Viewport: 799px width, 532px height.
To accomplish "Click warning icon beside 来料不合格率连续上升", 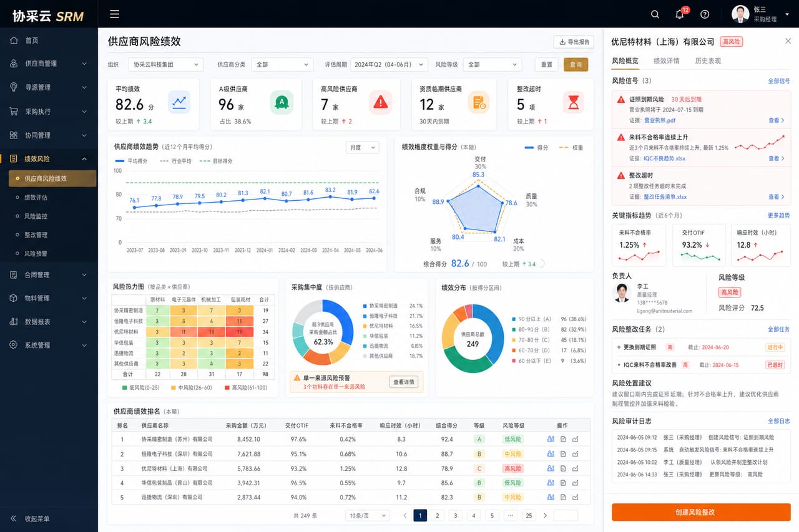I will [621, 137].
